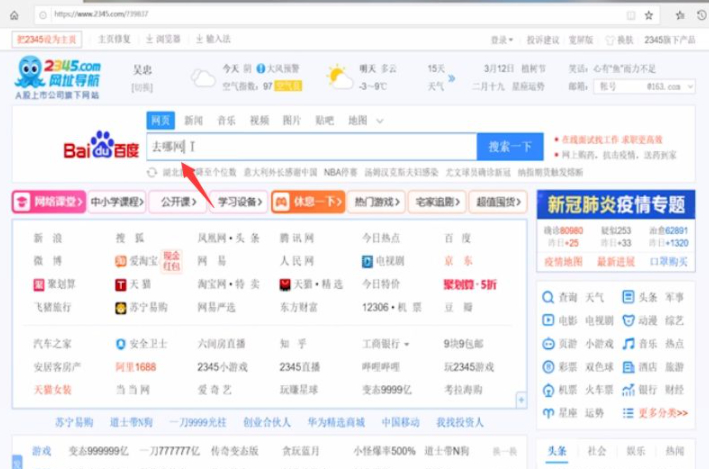Expand 15天天气 forecast arrow
Screen dimensions: 709x469
click(x=451, y=79)
